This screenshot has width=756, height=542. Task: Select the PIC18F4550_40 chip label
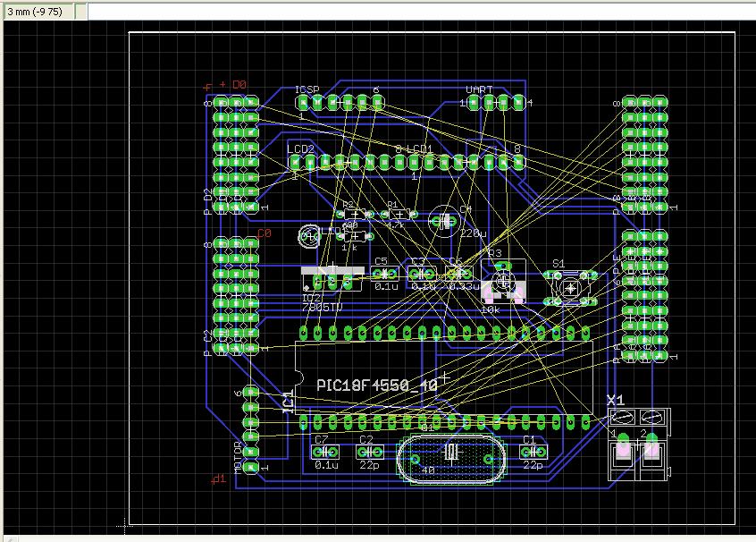[376, 385]
